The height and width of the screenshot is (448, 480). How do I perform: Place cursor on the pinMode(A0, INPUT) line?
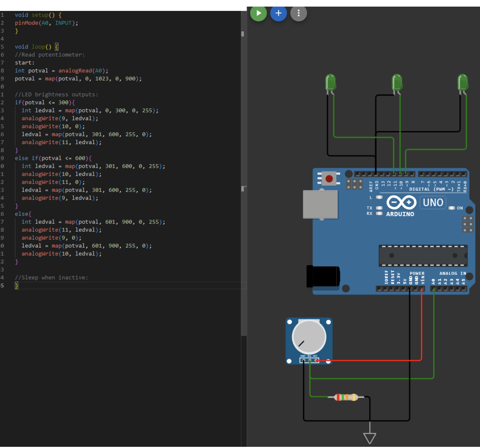(47, 23)
